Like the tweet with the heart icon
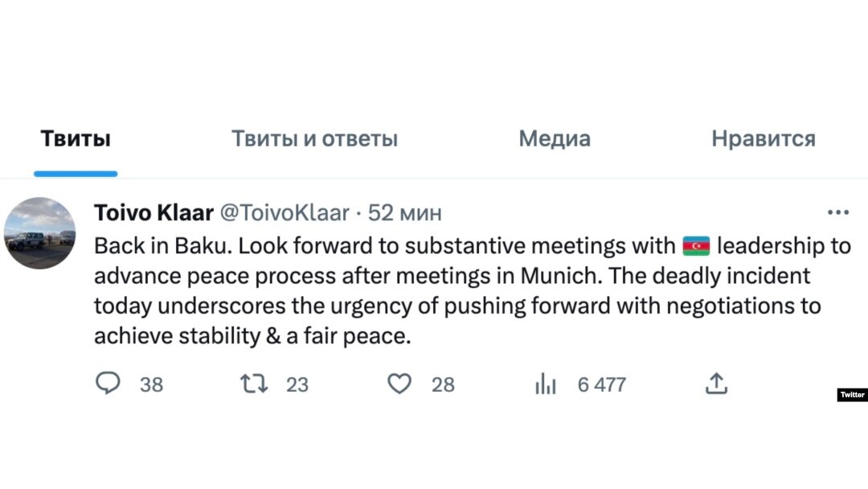Viewport: 868px width, 489px height. pos(399,384)
